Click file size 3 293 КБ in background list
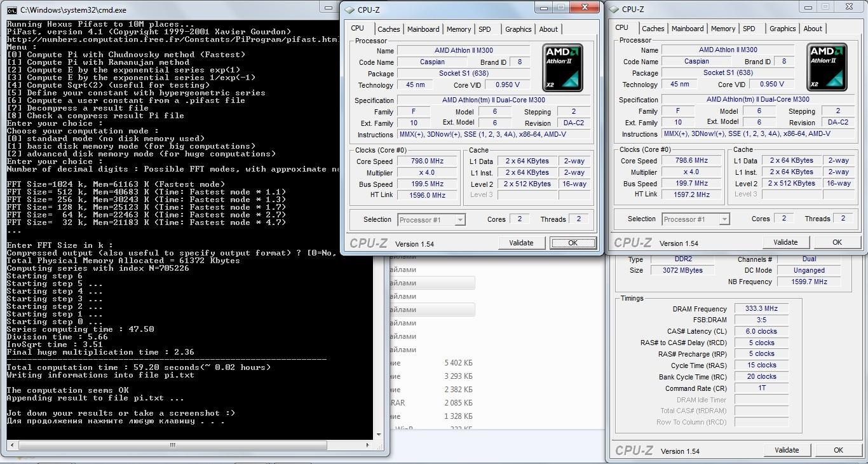Image resolution: width=868 pixels, height=464 pixels. click(x=458, y=376)
